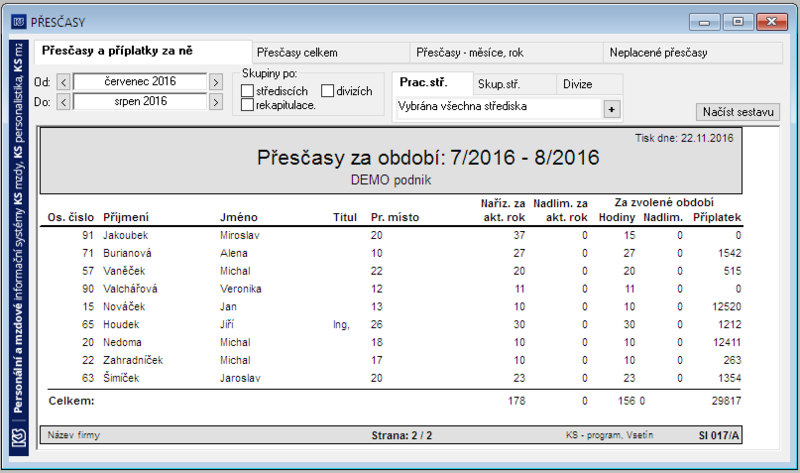Click the Vybrána všechna střediska field
The height and width of the screenshot is (473, 800).
point(499,107)
